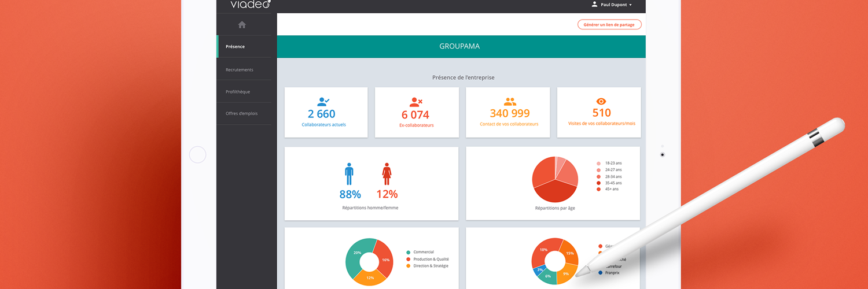Click the user avatar icon beside Paul Dupont

click(x=594, y=4)
